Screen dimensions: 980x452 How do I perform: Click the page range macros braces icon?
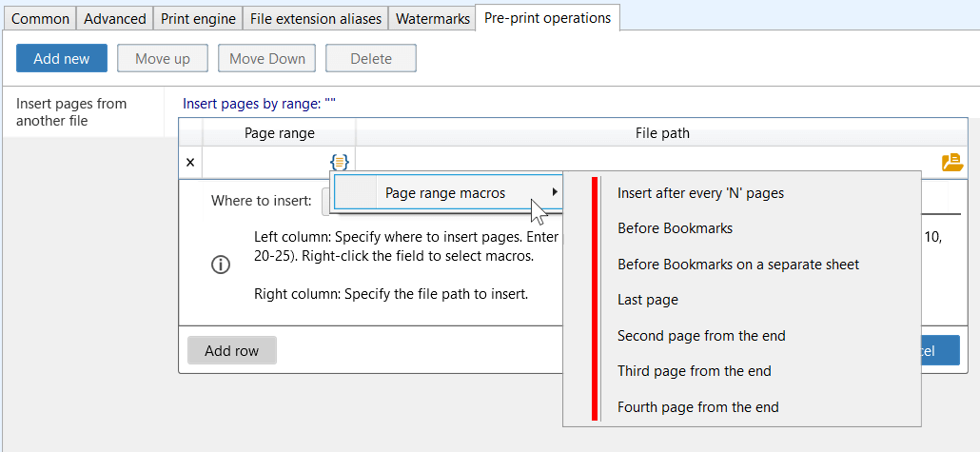[340, 163]
